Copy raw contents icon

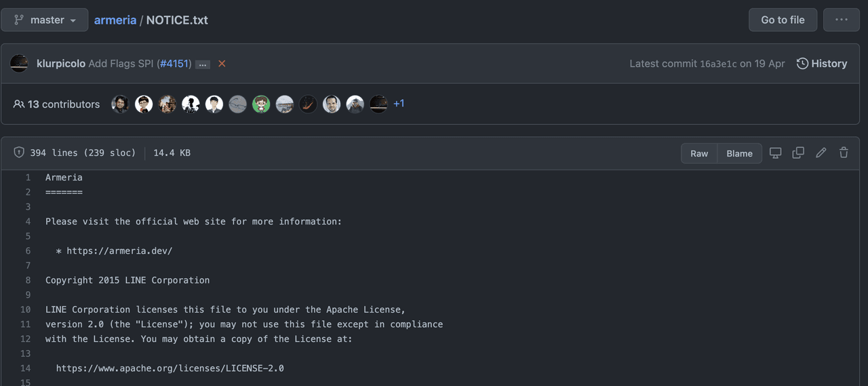click(x=798, y=153)
